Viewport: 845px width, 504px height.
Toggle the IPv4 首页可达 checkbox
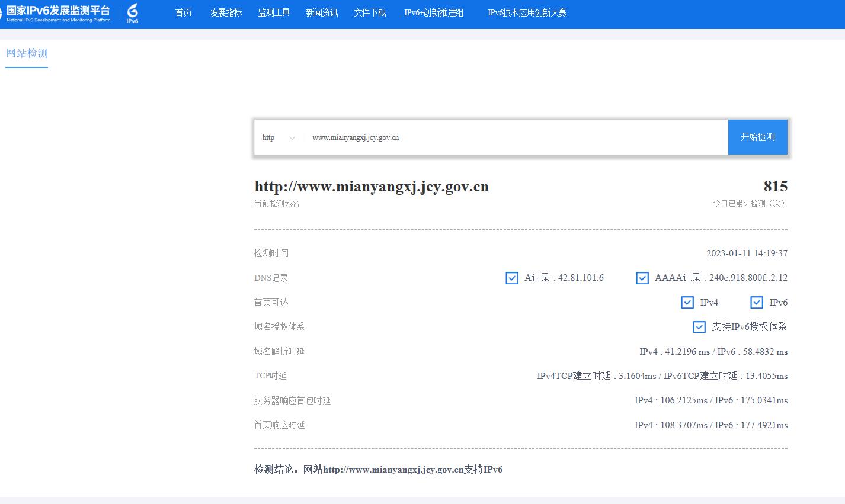pyautogui.click(x=687, y=303)
